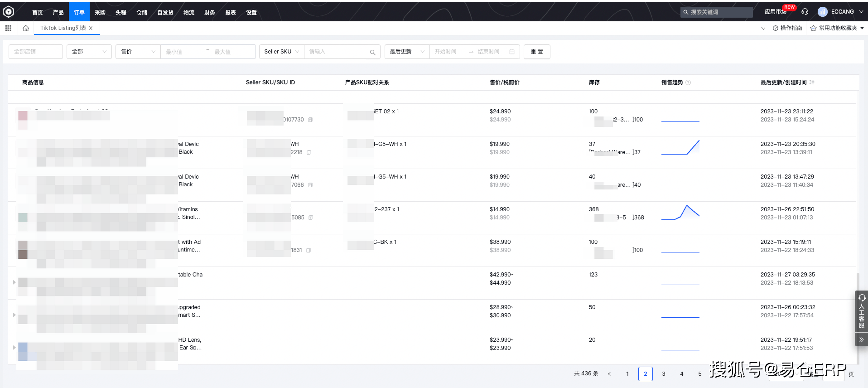Open the 物流 menu
Viewport: 868px width, 388px height.
pos(189,12)
